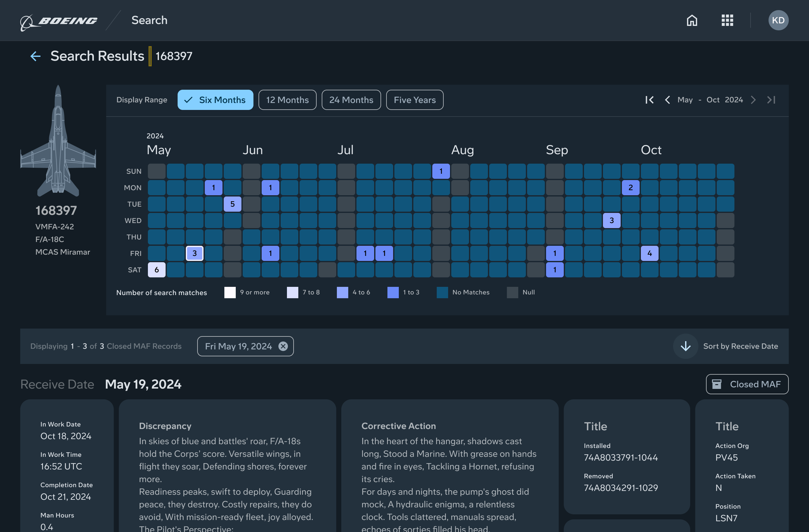The height and width of the screenshot is (532, 809).
Task: Select the Wednesday cell with 3 matches
Action: (x=611, y=221)
